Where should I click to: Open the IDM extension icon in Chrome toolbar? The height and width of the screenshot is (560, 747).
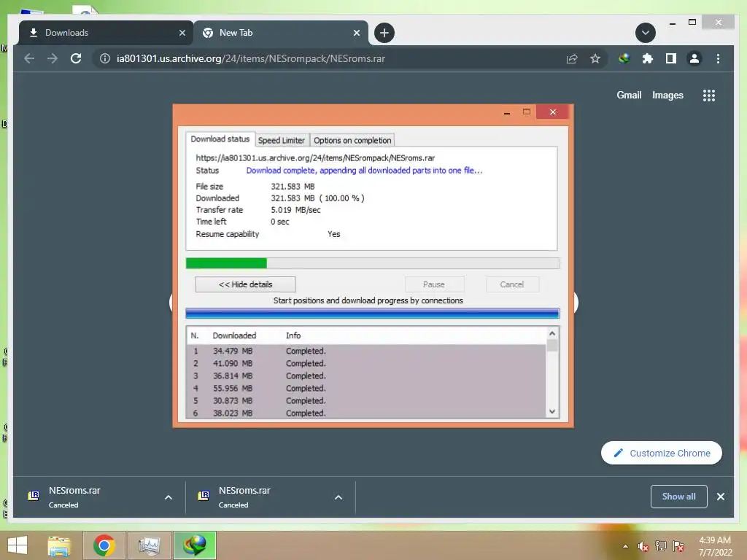coord(624,58)
